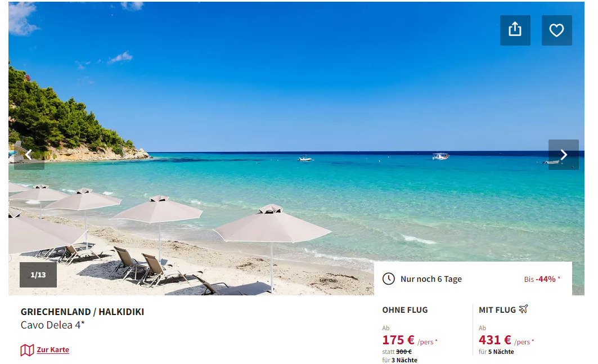Screen dimensions: 598x364
Task: Click the Bis -44% discount label
Action: click(x=542, y=279)
